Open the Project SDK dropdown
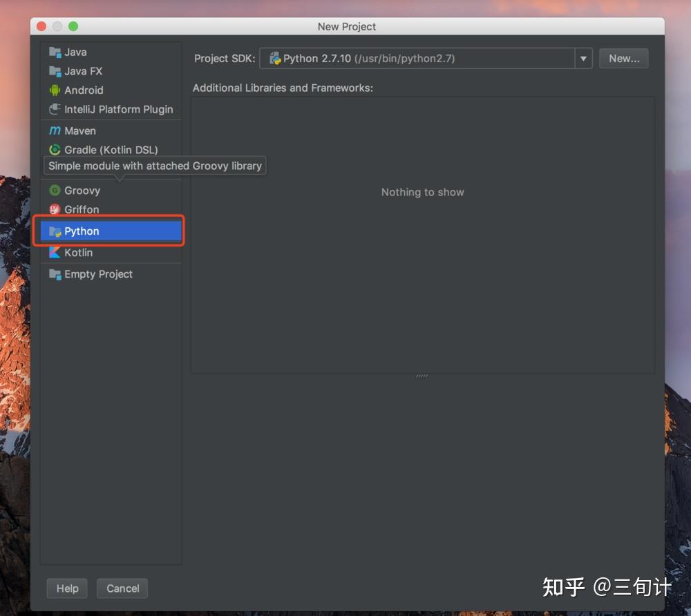691x616 pixels. point(583,59)
